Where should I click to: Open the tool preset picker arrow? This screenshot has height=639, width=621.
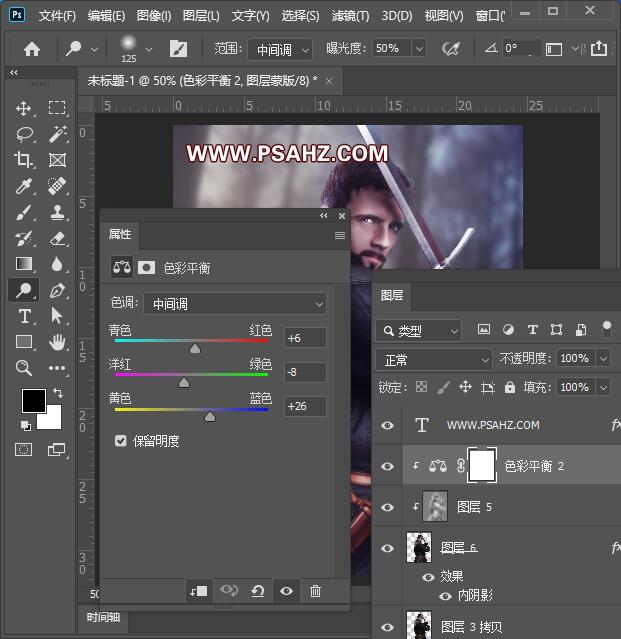point(94,50)
